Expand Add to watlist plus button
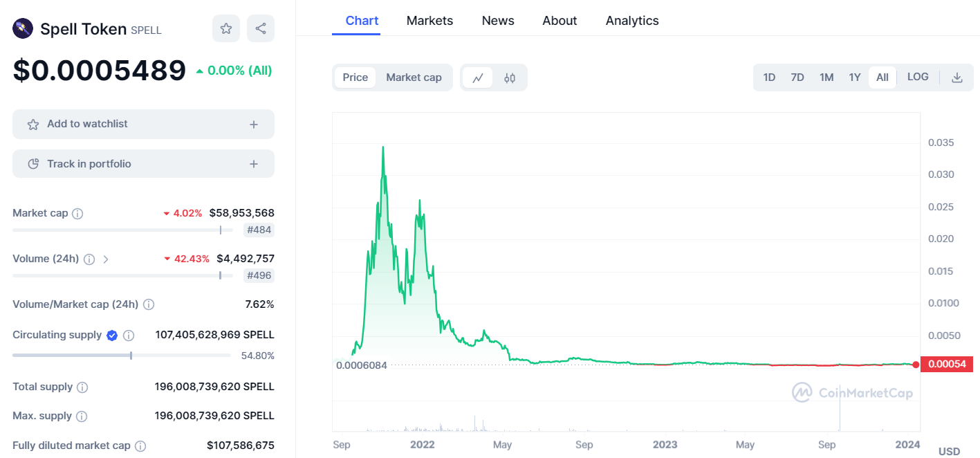 tap(254, 125)
